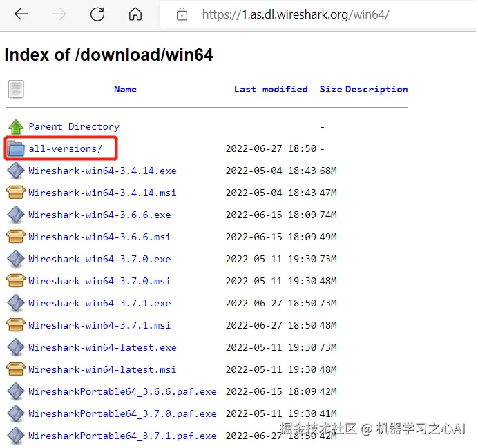
Task: Click size 74M of Wireshark-win64-3.6.6.exe
Action: click(x=328, y=215)
